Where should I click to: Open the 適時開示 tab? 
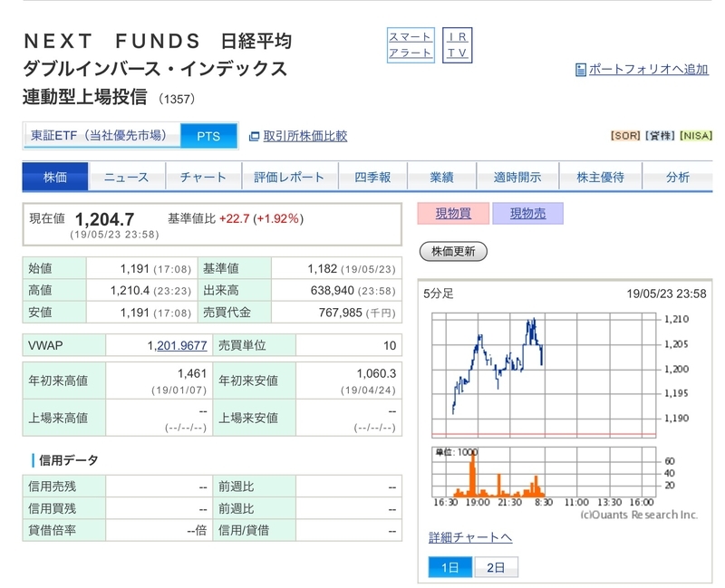[x=517, y=177]
